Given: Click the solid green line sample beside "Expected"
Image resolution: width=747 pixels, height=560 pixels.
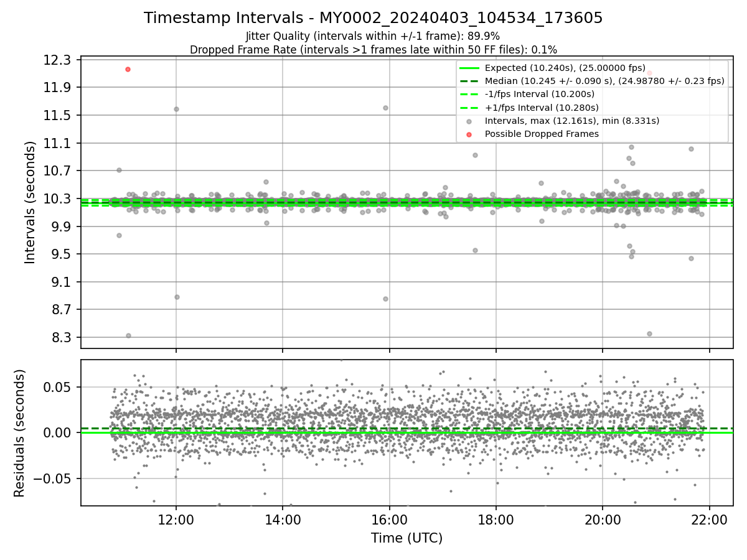Looking at the screenshot, I should click(x=469, y=68).
